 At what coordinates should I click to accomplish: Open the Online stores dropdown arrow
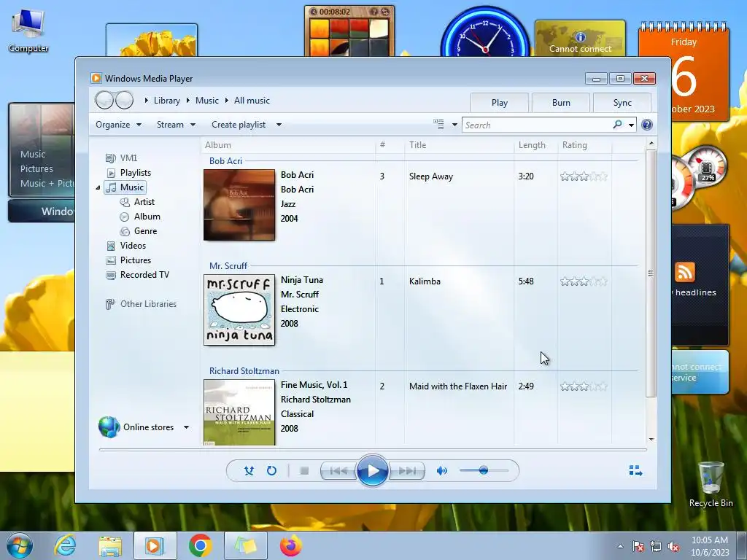coord(186,427)
